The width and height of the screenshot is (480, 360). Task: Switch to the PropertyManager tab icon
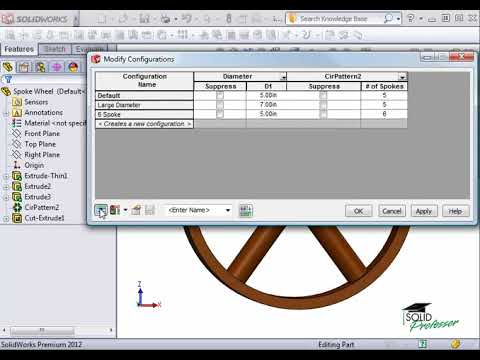click(24, 67)
